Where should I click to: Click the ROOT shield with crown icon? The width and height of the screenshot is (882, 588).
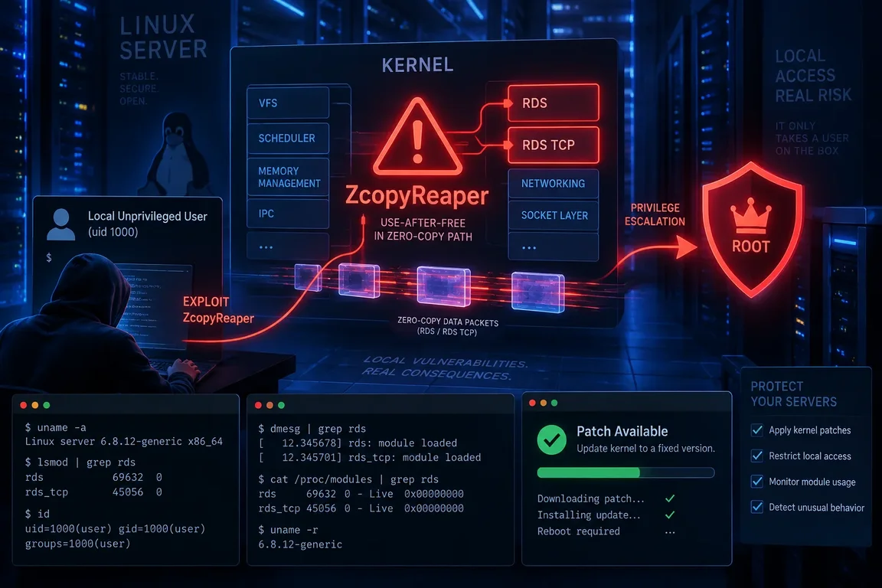coord(751,229)
